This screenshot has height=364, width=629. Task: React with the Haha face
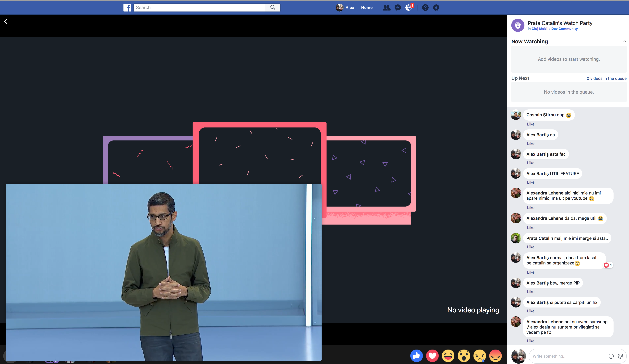[448, 356]
